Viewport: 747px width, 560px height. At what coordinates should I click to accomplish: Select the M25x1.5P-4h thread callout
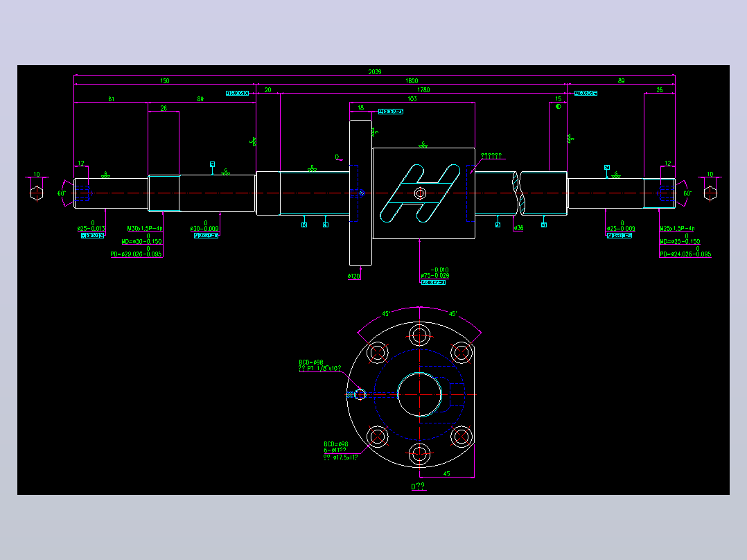pyautogui.click(x=677, y=229)
